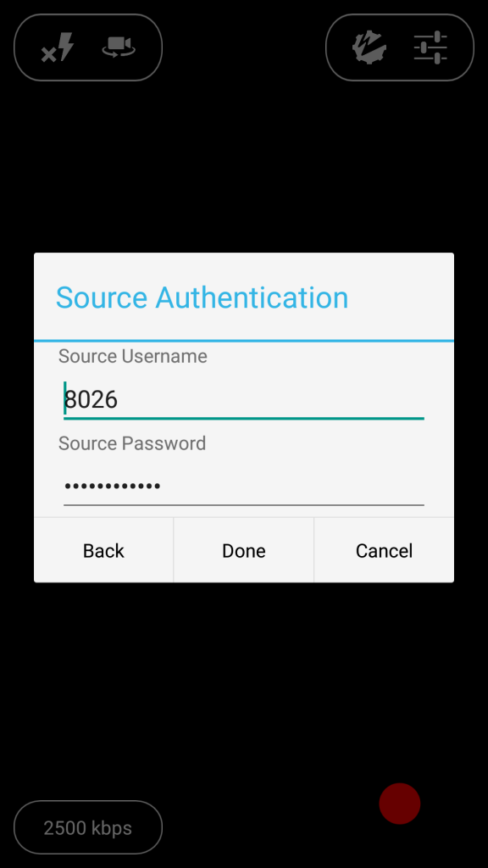Place cursor on the 8026 username text
The height and width of the screenshot is (868, 488).
pyautogui.click(x=91, y=399)
